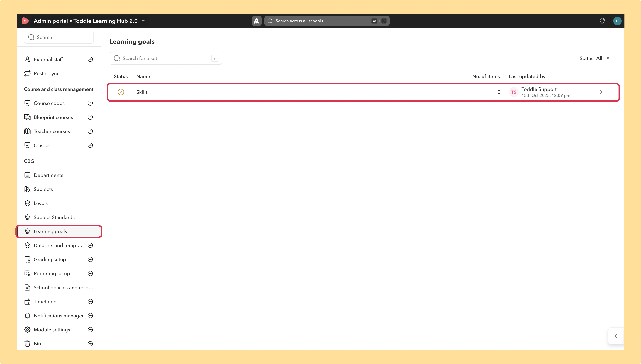Click the Subject Standards badge icon
The width and height of the screenshot is (641, 364).
(27, 217)
